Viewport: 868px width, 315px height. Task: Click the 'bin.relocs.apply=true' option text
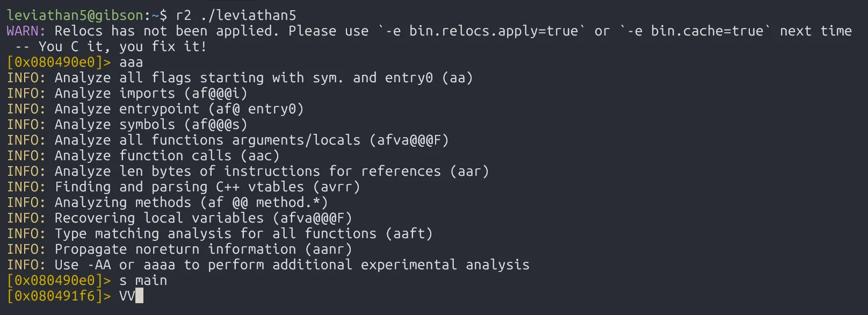pyautogui.click(x=494, y=31)
